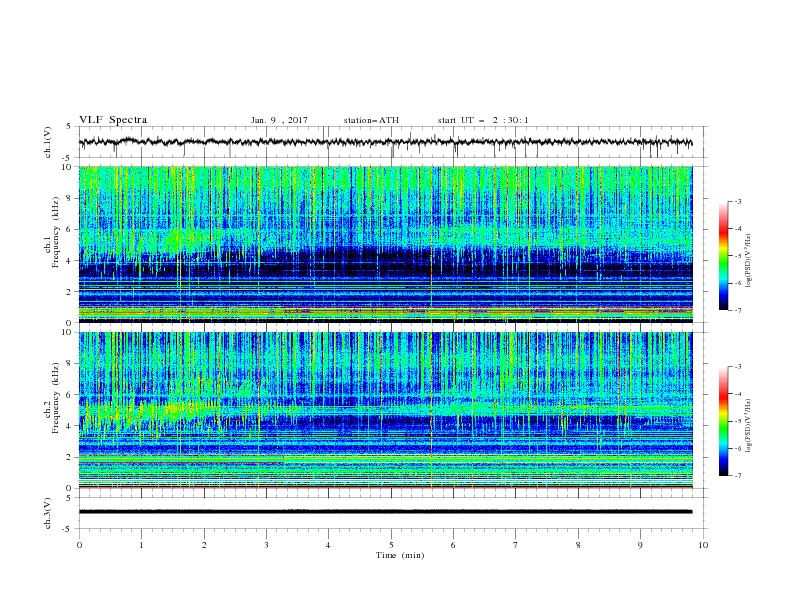This screenshot has width=792, height=612.
Task: Click the lower PSD color scale bar
Action: click(723, 421)
